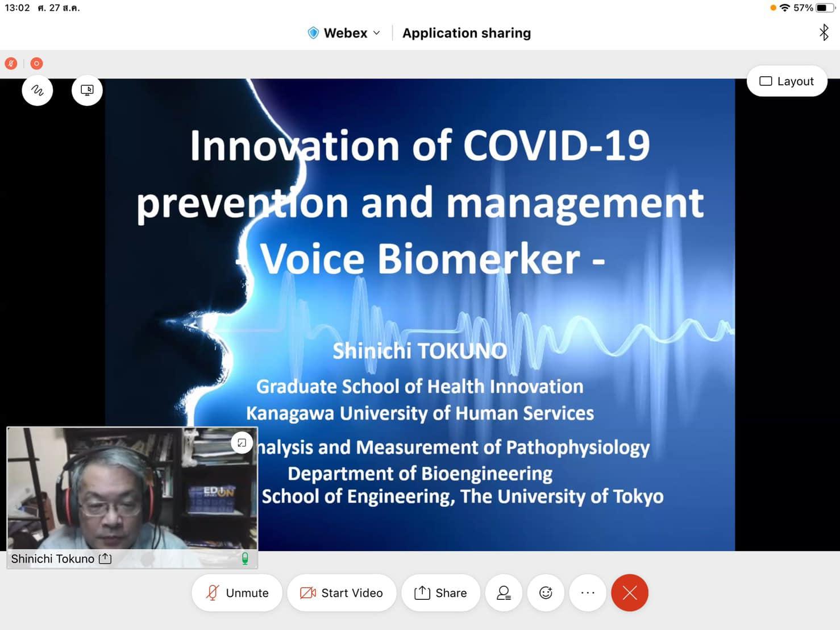
Task: Click the sharing icon beside Shinichi Tokuno's name
Action: pos(105,558)
